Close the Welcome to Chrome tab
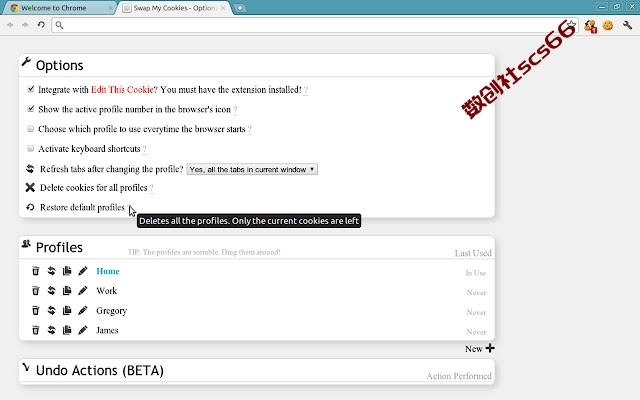This screenshot has height=400, width=640. [111, 8]
